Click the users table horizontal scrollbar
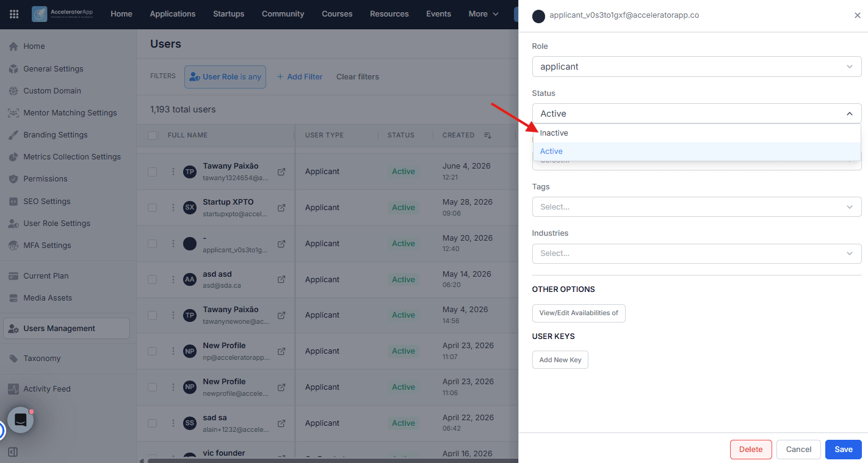The width and height of the screenshot is (868, 463). pos(333,461)
